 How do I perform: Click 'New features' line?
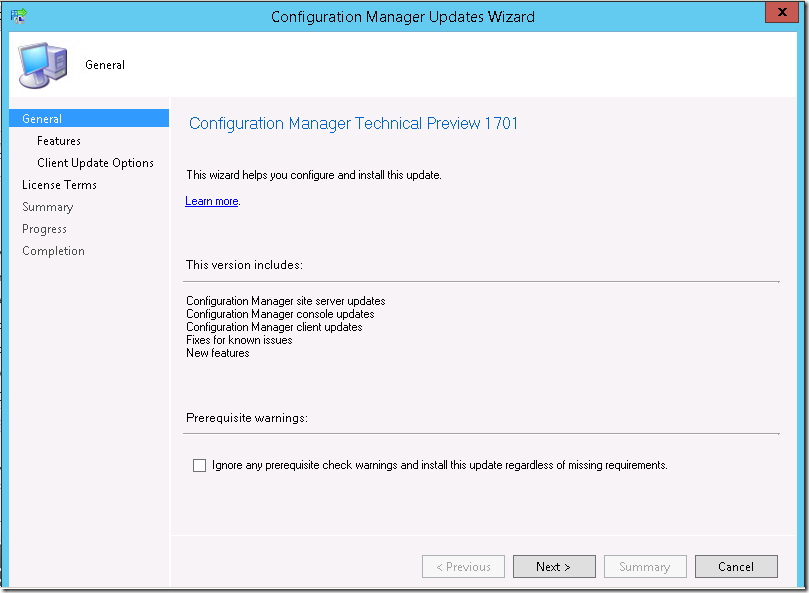tap(218, 353)
